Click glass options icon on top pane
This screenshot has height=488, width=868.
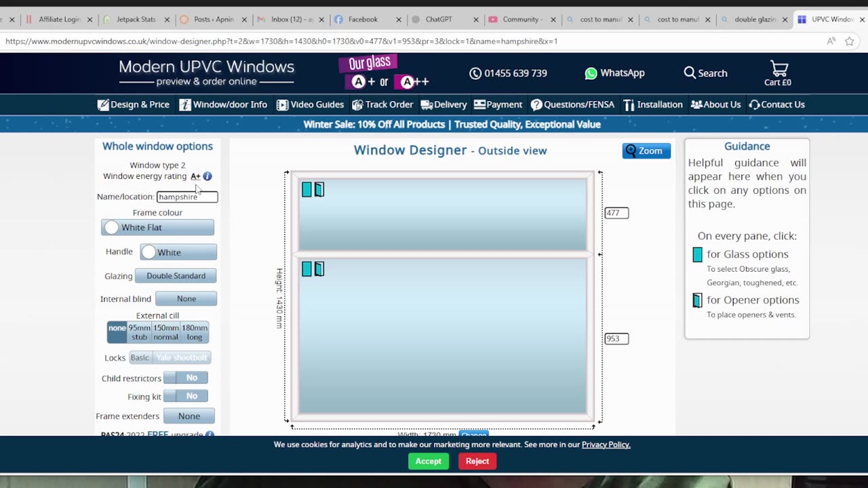click(x=307, y=190)
